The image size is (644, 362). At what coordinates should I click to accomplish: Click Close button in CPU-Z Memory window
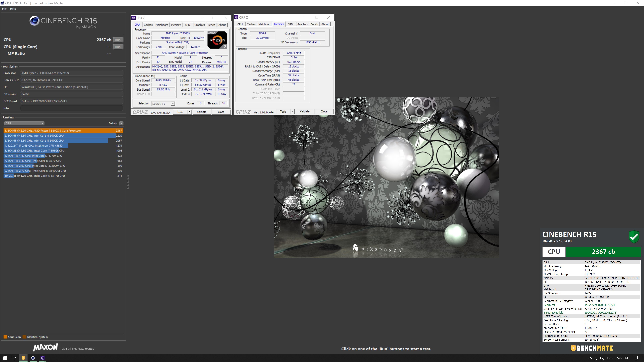coord(324,111)
